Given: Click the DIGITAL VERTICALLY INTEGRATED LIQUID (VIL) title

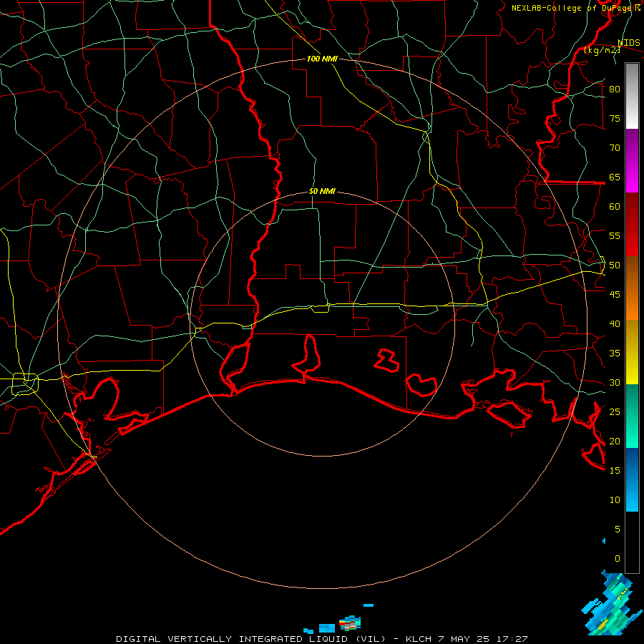Looking at the screenshot, I should [x=252, y=639].
